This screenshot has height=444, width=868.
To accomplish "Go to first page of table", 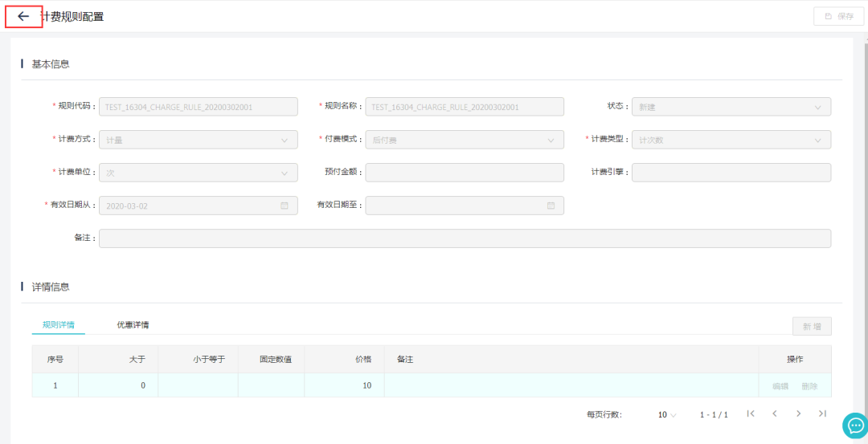I will pos(750,413).
